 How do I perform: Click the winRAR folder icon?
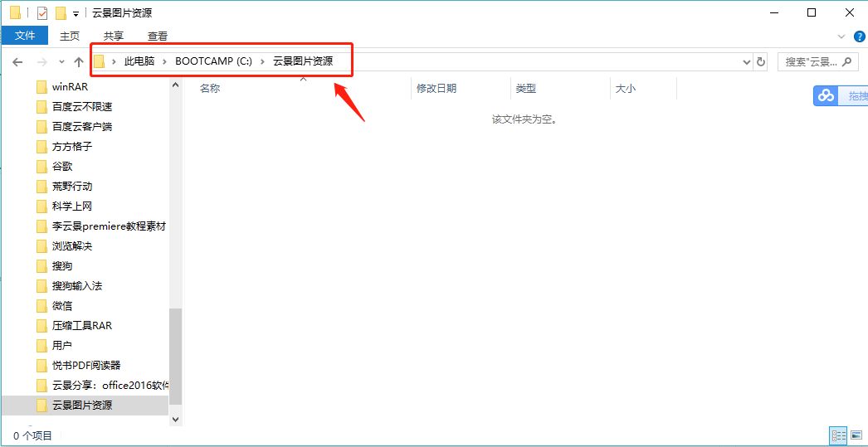(x=41, y=87)
